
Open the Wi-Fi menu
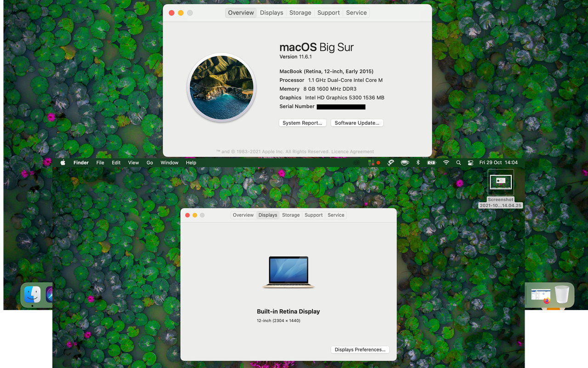tap(446, 162)
